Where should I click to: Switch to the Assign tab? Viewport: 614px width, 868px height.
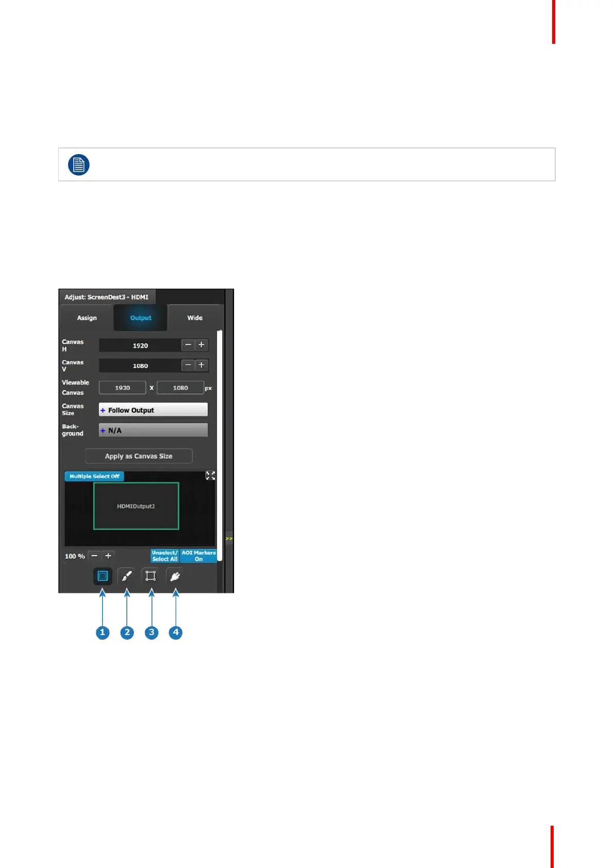(87, 318)
